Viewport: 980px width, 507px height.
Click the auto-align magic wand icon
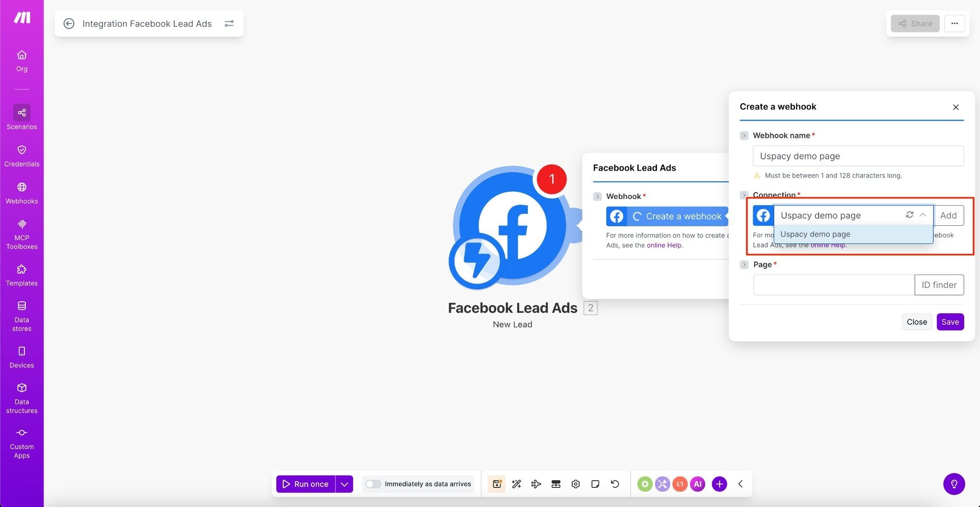click(x=516, y=484)
